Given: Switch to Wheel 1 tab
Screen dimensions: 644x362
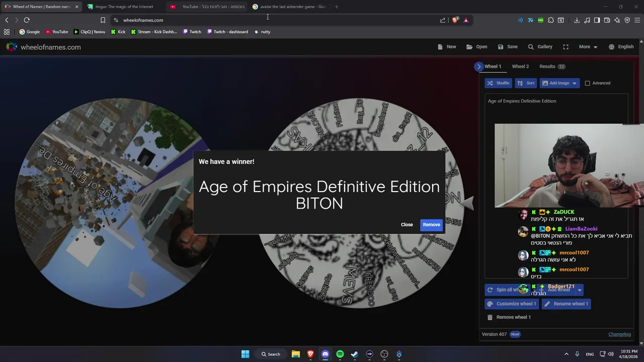Looking at the screenshot, I should (x=493, y=66).
